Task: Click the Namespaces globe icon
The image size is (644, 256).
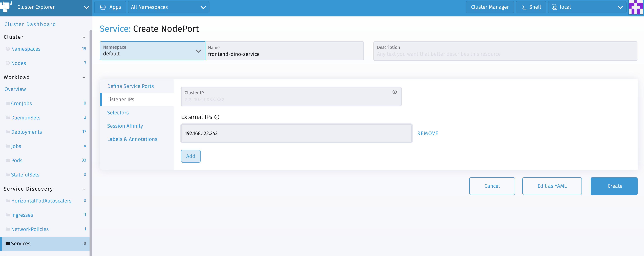Action: pyautogui.click(x=8, y=49)
